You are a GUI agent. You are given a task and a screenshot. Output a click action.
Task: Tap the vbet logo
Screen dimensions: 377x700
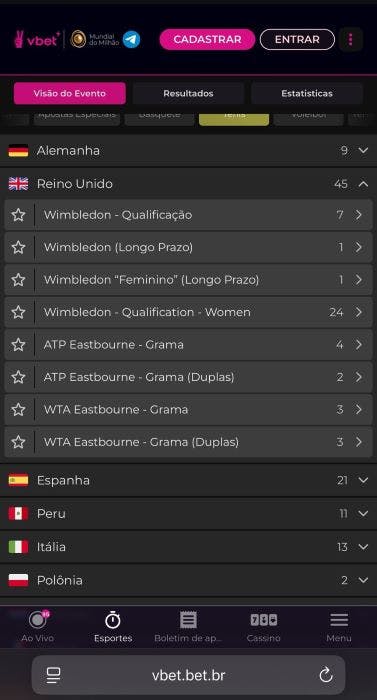[37, 39]
